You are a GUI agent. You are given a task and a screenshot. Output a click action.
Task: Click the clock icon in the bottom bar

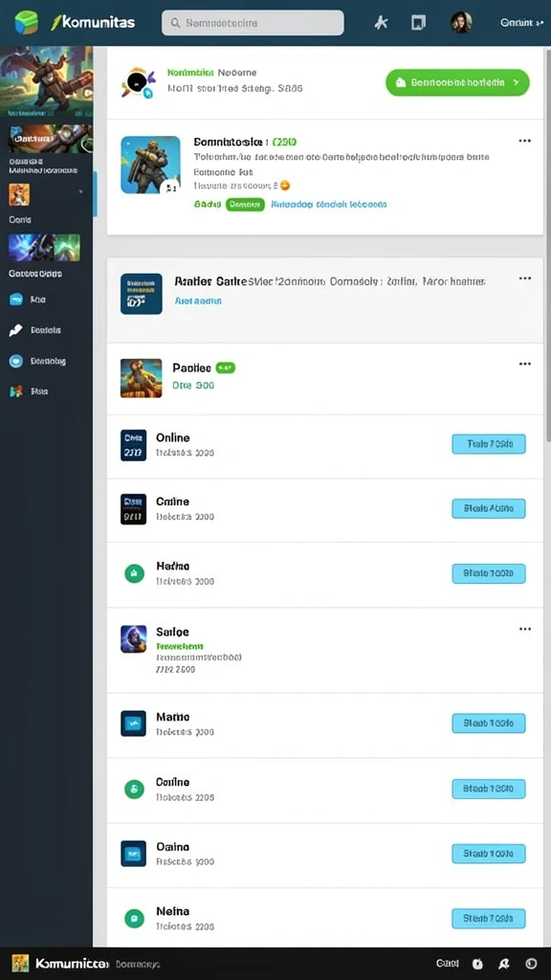(x=478, y=965)
